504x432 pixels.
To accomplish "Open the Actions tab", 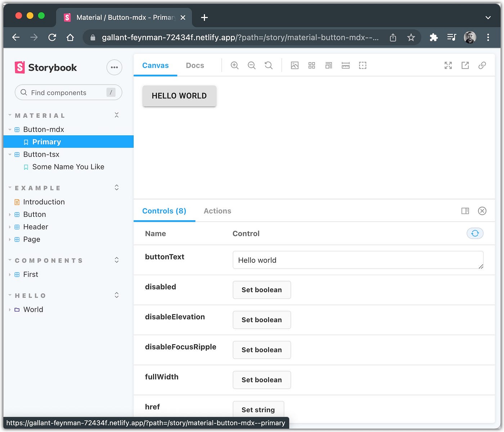I will pyautogui.click(x=217, y=211).
